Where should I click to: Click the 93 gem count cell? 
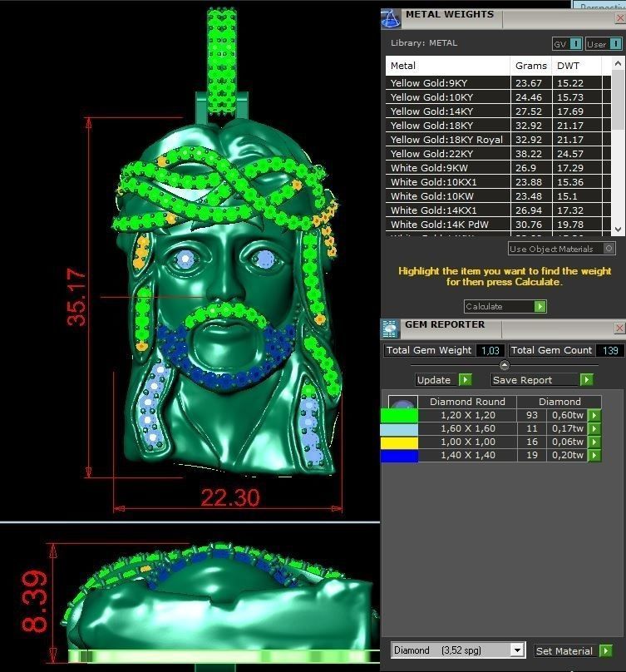point(532,415)
